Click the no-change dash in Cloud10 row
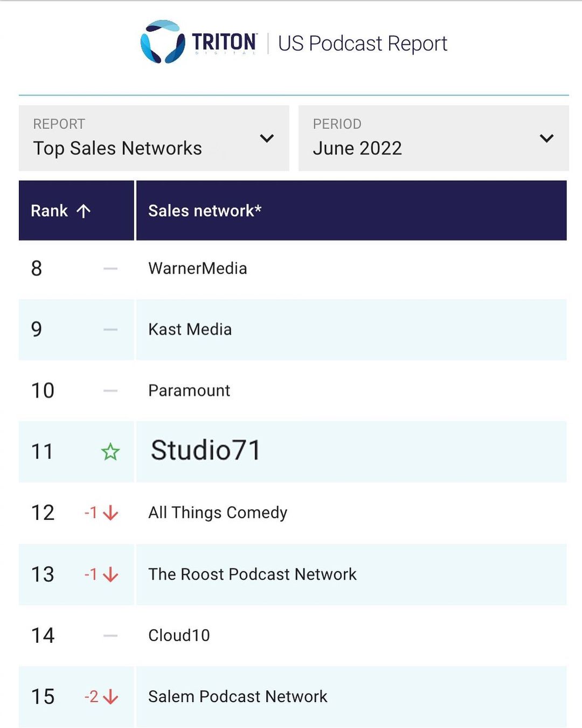This screenshot has width=582, height=728. [110, 636]
